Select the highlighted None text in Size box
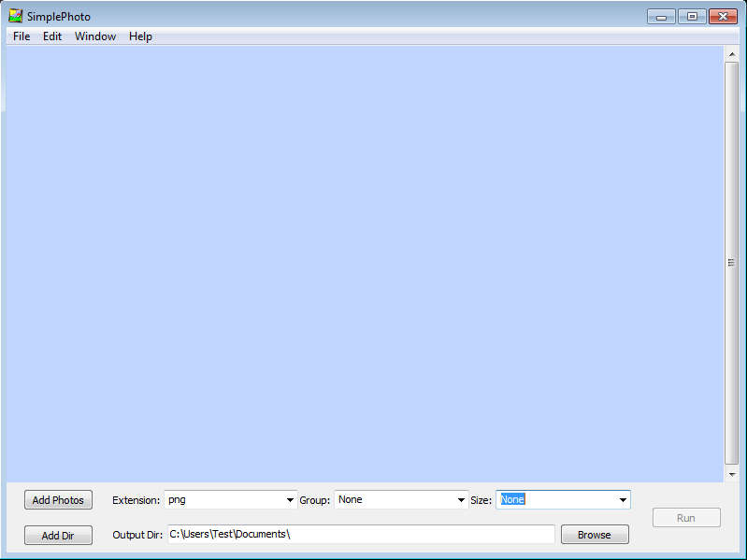The height and width of the screenshot is (560, 747). coord(512,499)
